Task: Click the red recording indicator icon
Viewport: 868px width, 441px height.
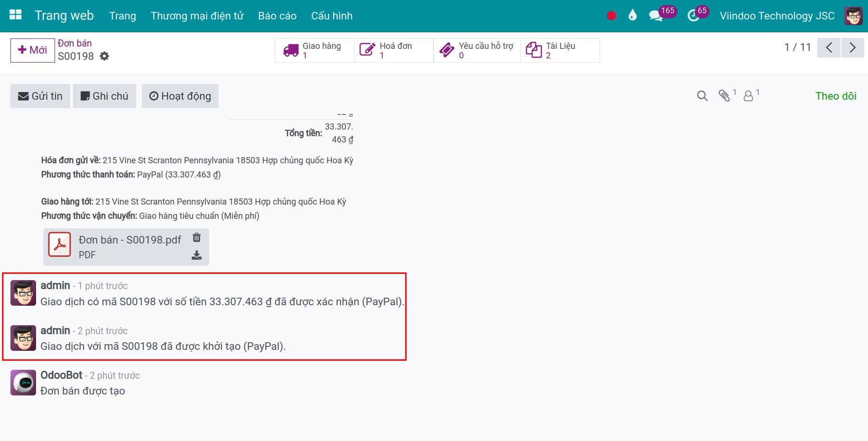Action: tap(611, 16)
